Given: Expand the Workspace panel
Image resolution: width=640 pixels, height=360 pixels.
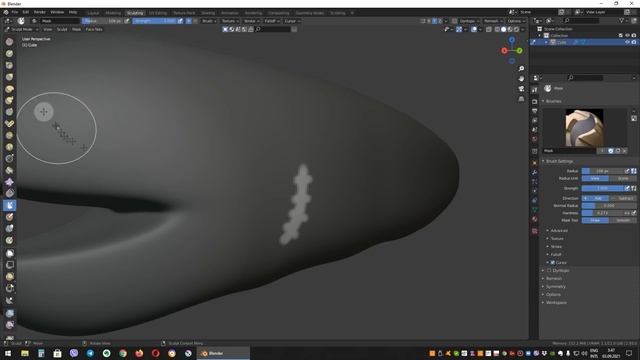Looking at the screenshot, I should [x=556, y=302].
